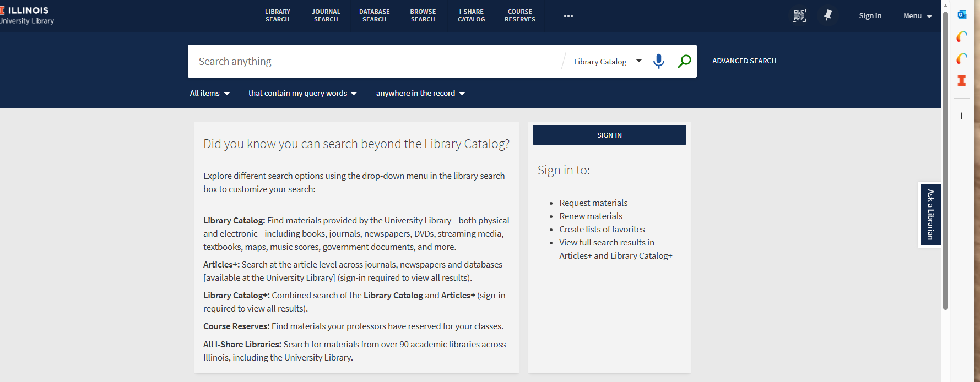Open the All items filter dropdown
Screen dimensions: 980x382
click(209, 94)
